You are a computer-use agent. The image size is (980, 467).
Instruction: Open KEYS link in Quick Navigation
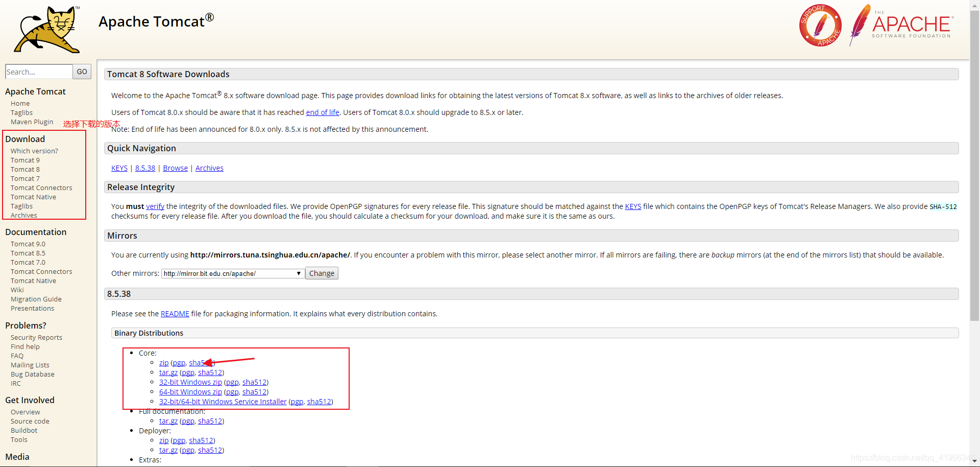tap(119, 168)
